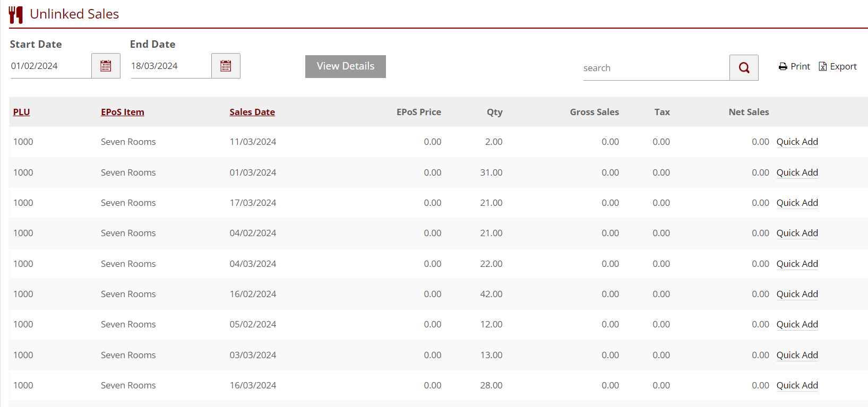
Task: Quick Add the 01/03/2024 sale row
Action: tap(797, 172)
